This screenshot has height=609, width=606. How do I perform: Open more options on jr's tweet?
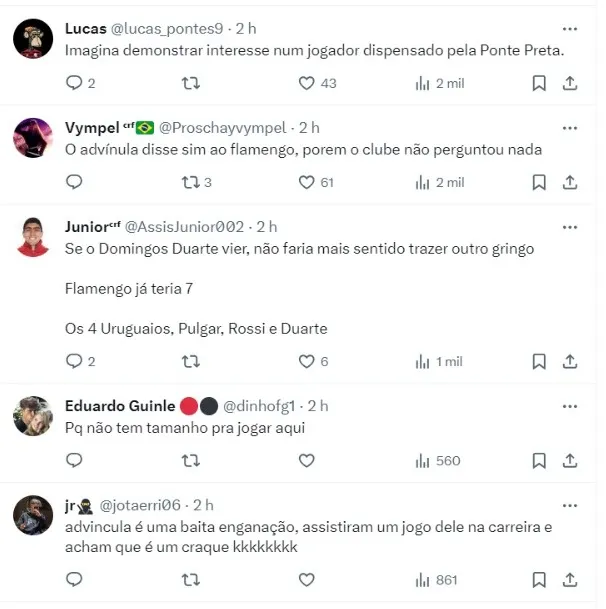[570, 506]
